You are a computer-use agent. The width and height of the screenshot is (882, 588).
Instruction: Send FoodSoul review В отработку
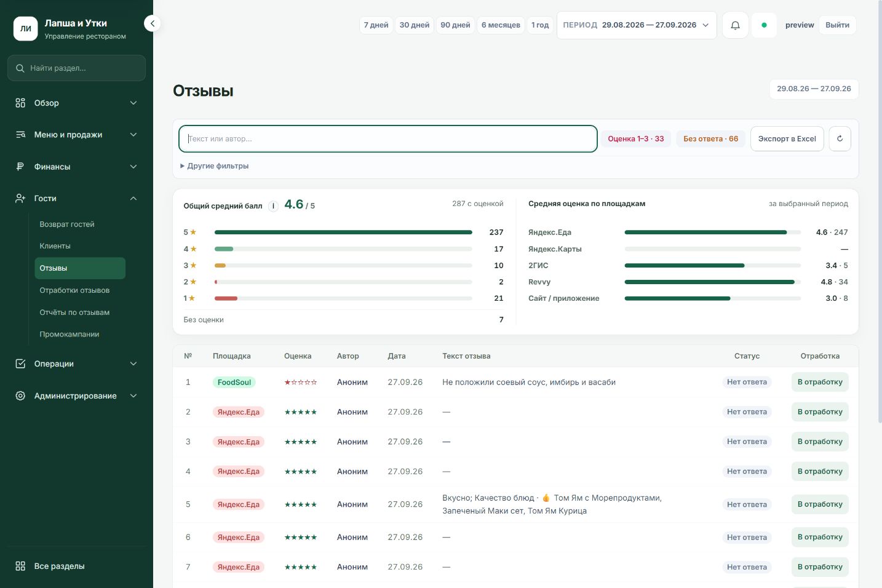tap(820, 382)
